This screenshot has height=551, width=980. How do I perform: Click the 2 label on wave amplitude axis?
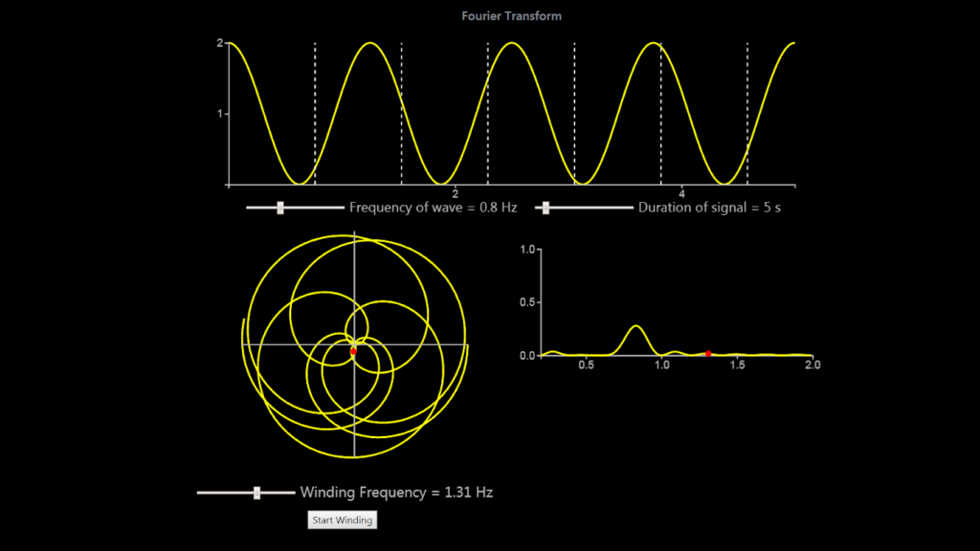[221, 42]
